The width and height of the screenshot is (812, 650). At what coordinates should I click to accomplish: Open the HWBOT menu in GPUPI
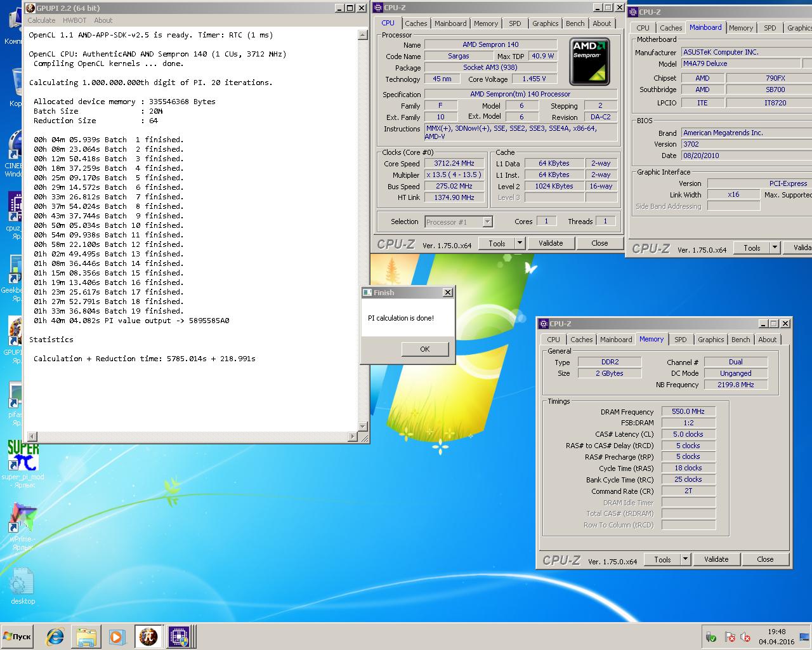[x=74, y=20]
